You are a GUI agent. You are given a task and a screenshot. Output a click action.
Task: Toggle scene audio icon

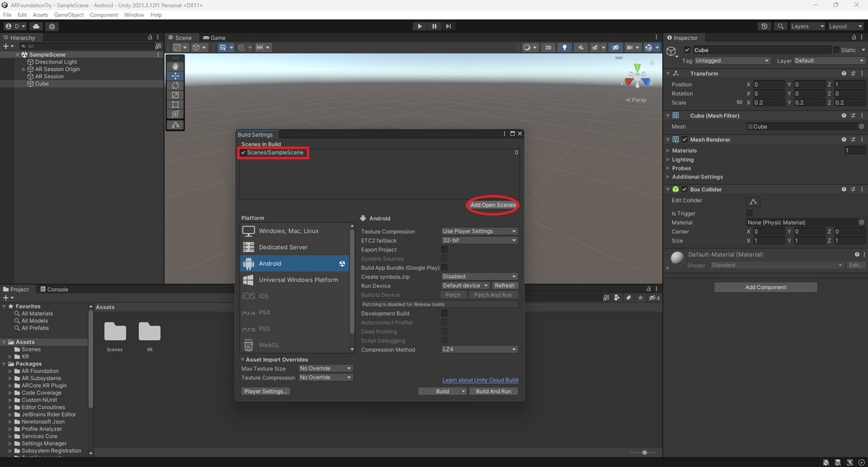[581, 48]
